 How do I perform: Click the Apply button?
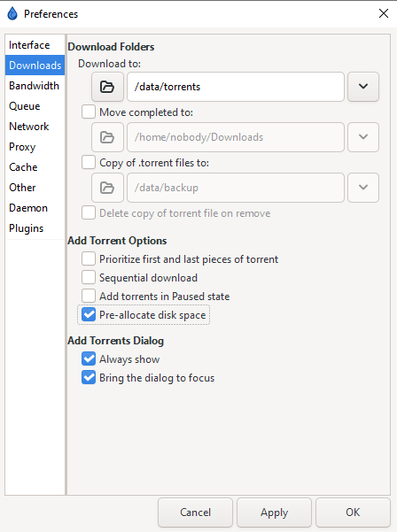[x=274, y=513]
